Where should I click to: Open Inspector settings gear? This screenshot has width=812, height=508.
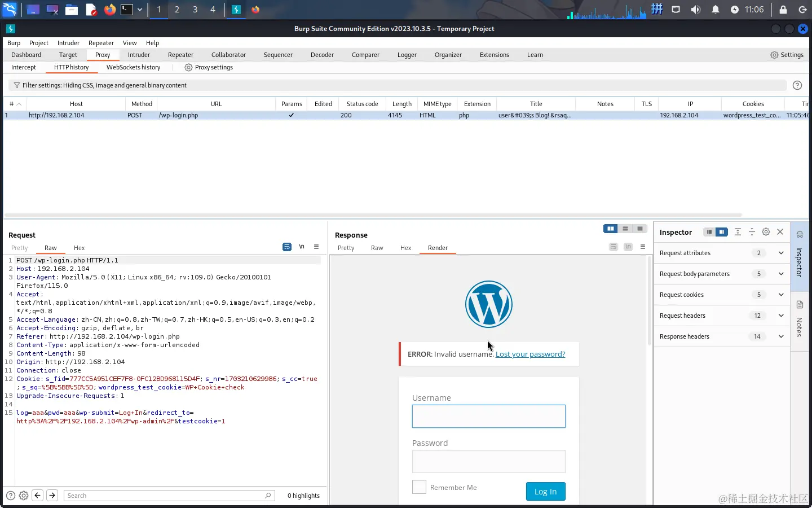pos(766,232)
